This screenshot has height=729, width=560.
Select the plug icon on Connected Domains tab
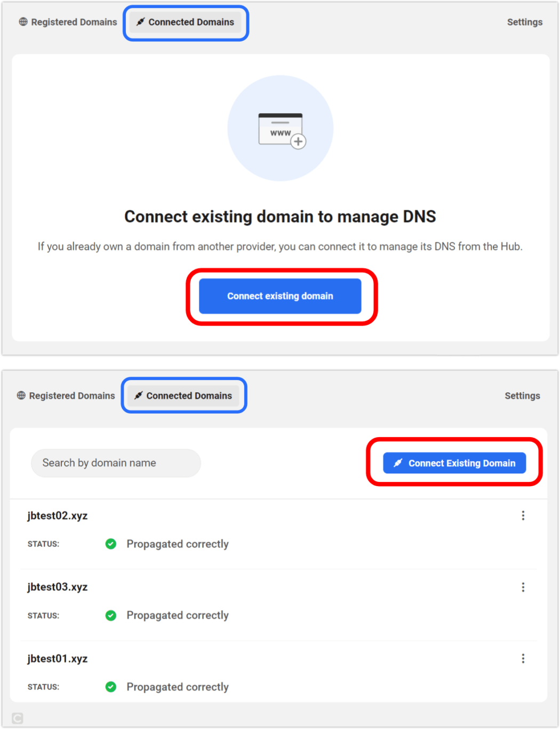[x=140, y=22]
